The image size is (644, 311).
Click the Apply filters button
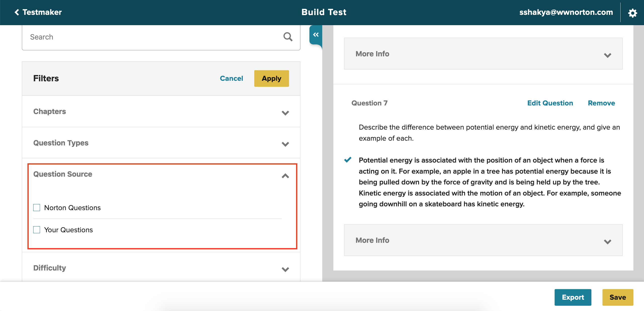[271, 79]
